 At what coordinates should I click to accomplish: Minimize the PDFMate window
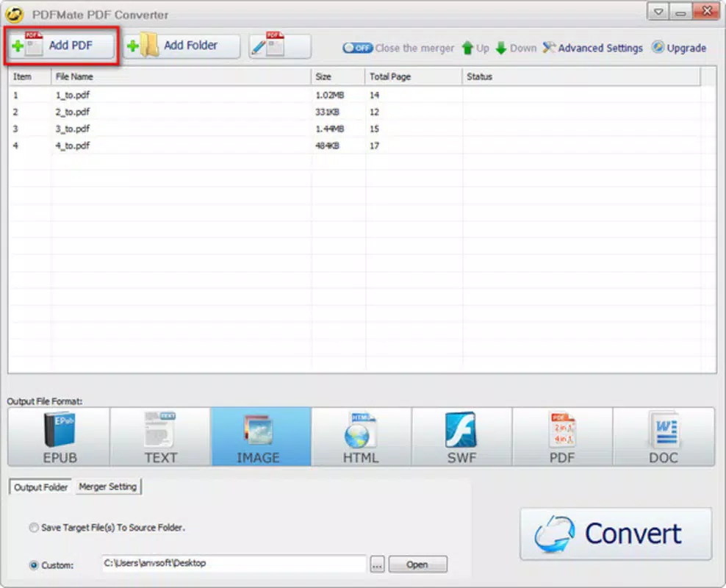[680, 12]
